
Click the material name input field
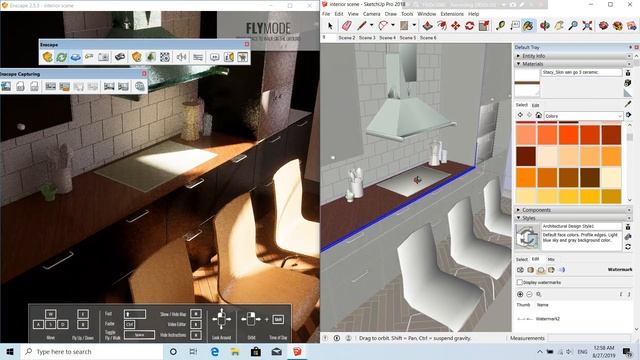(x=582, y=72)
